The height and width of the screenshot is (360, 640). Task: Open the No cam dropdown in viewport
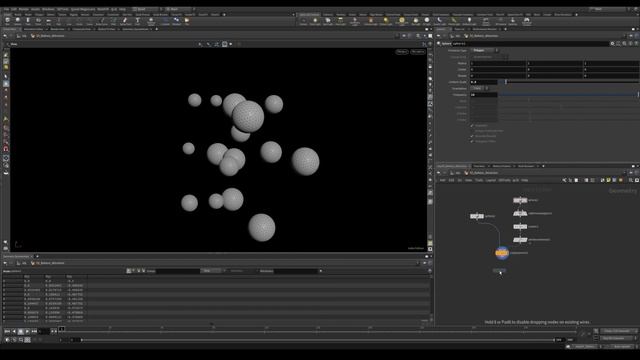pyautogui.click(x=418, y=52)
